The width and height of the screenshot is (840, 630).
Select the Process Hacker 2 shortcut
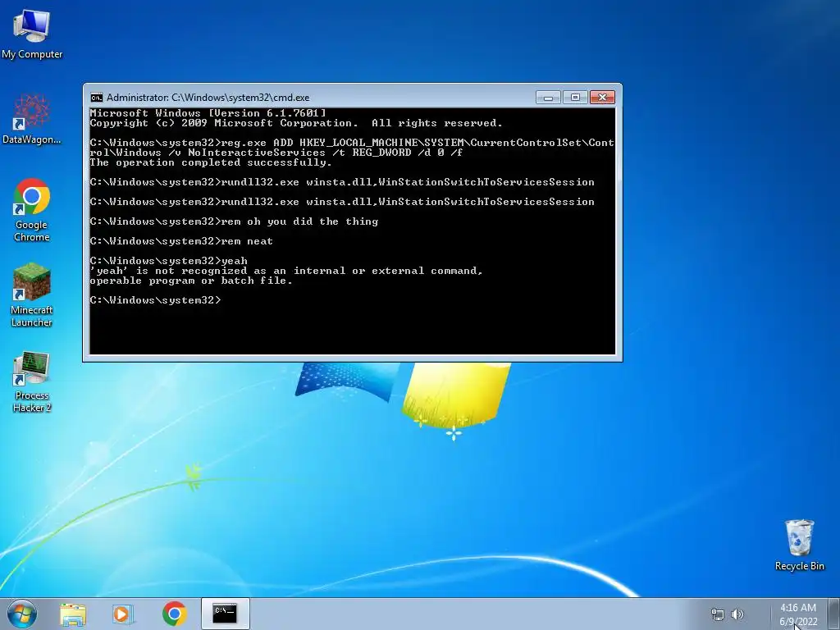point(32,381)
